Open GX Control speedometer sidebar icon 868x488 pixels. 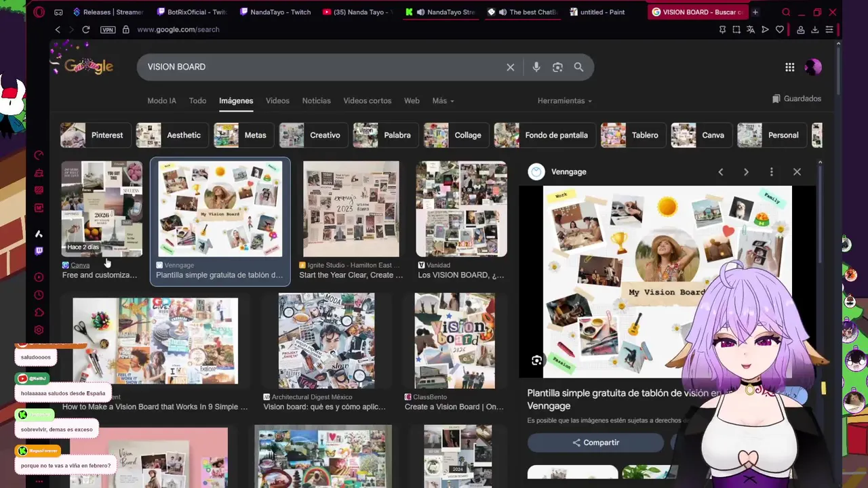39,155
